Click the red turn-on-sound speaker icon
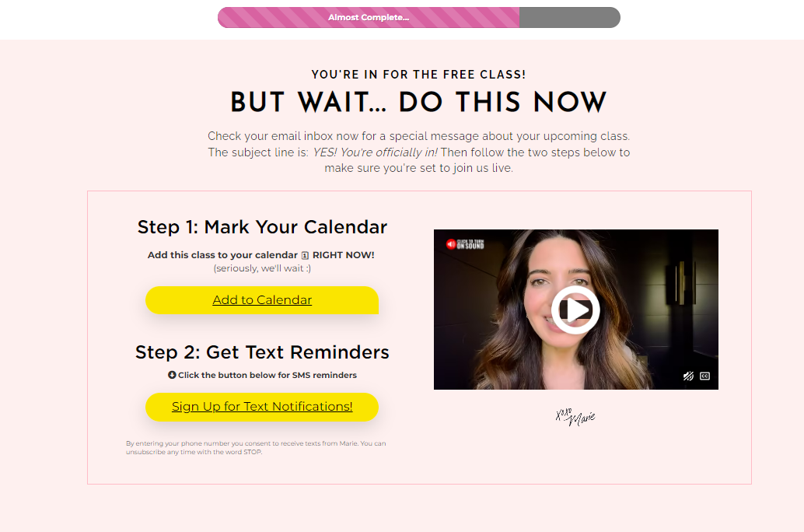This screenshot has width=804, height=532. tap(451, 244)
